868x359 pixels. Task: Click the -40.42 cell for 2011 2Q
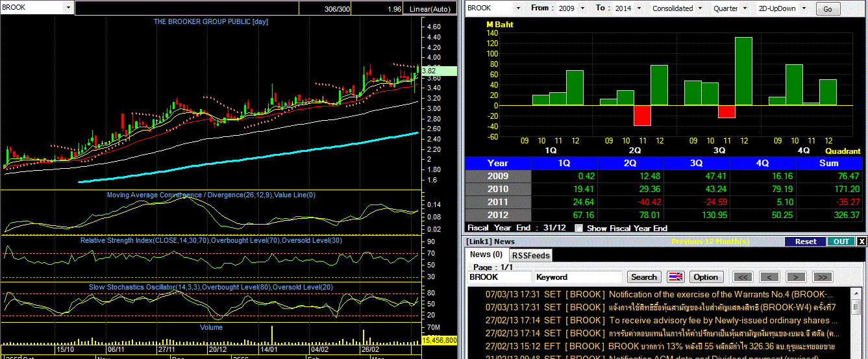pyautogui.click(x=630, y=202)
